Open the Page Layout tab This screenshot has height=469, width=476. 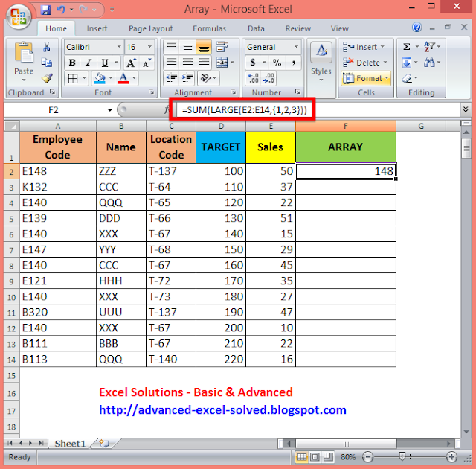150,28
